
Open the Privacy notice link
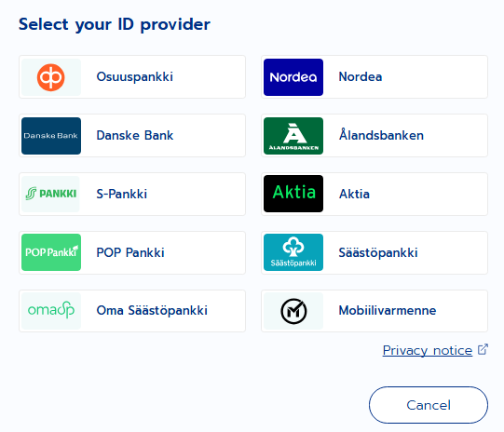tap(428, 350)
